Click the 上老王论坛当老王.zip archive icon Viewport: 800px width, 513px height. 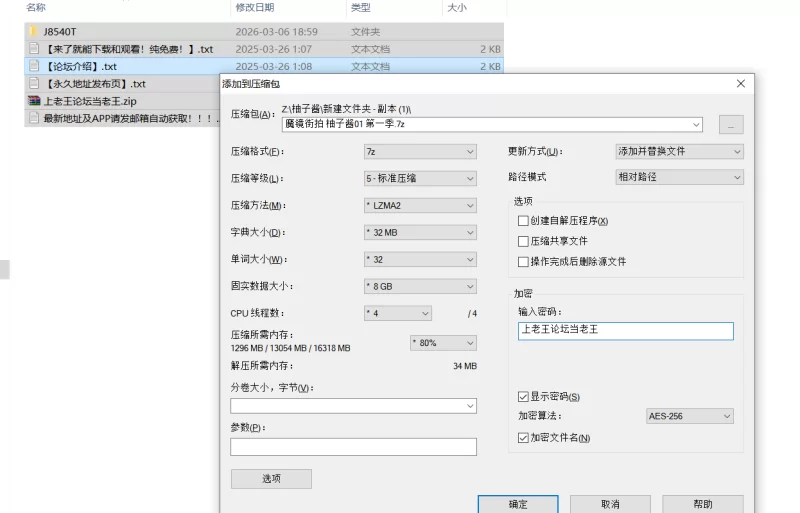point(34,101)
